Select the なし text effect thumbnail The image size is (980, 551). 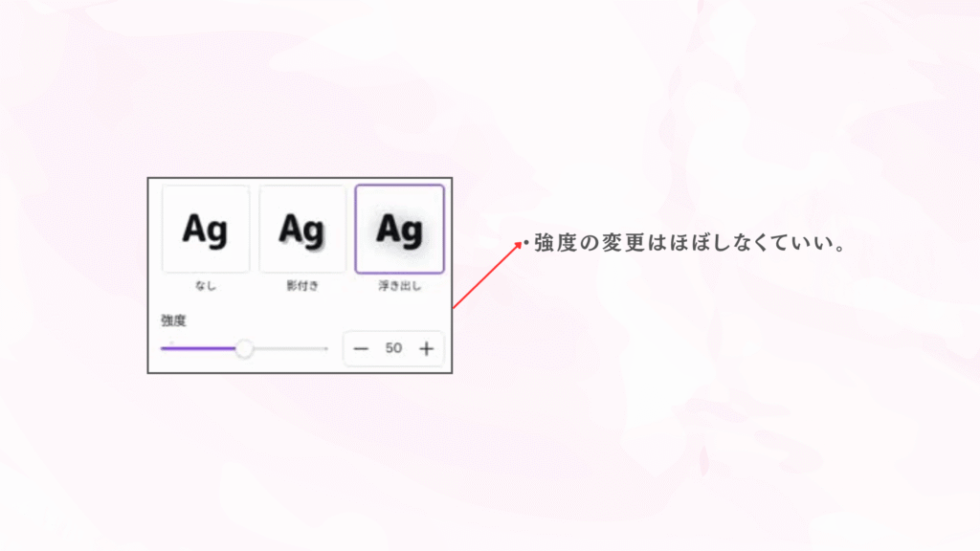coord(206,230)
